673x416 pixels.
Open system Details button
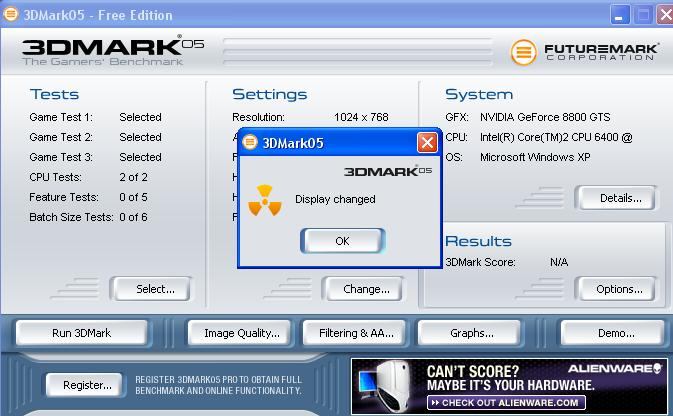click(x=616, y=198)
